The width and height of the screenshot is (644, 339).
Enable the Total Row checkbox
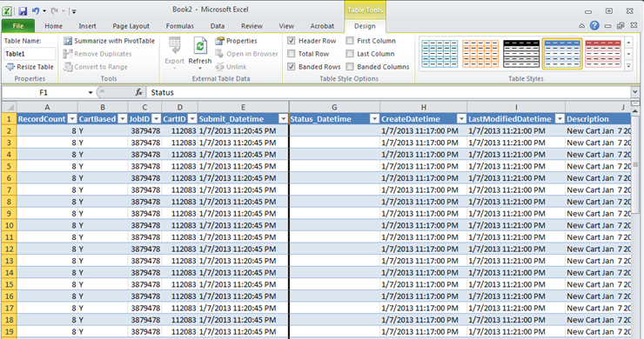292,54
